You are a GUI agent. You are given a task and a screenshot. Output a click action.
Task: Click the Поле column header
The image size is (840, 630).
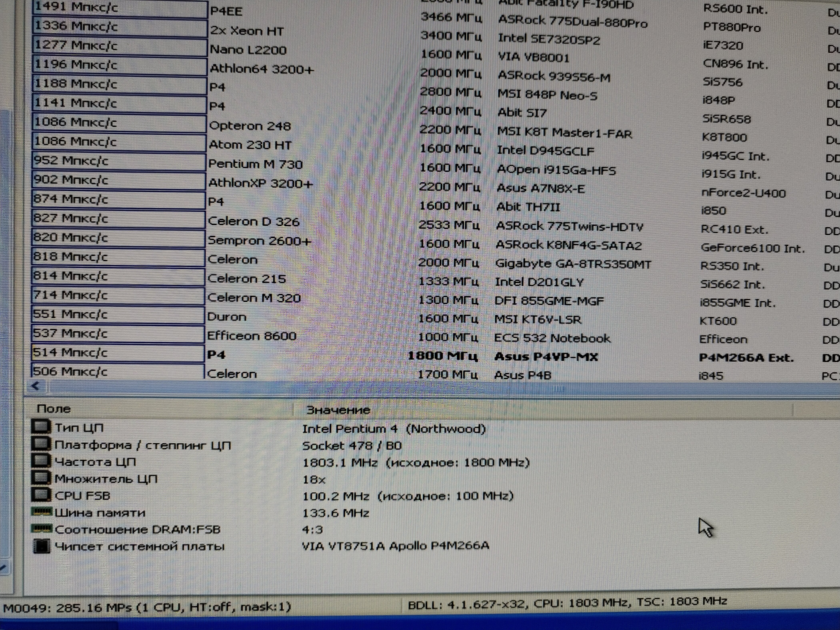tap(54, 409)
